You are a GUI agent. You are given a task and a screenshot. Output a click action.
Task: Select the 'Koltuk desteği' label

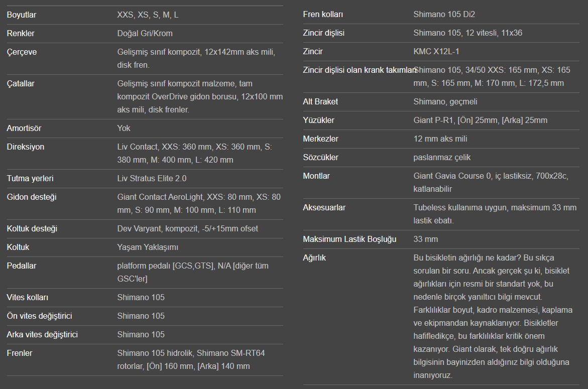point(32,228)
